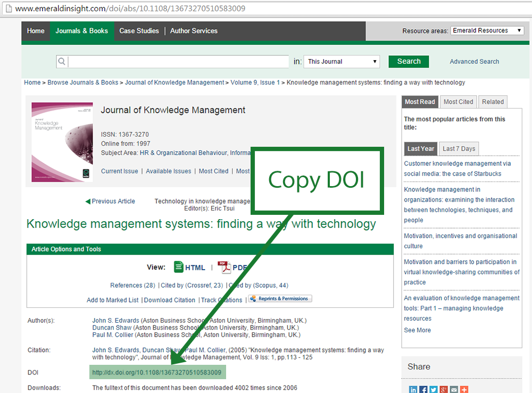The image size is (532, 393).
Task: Select the Last 7 Days tab
Action: (x=459, y=148)
